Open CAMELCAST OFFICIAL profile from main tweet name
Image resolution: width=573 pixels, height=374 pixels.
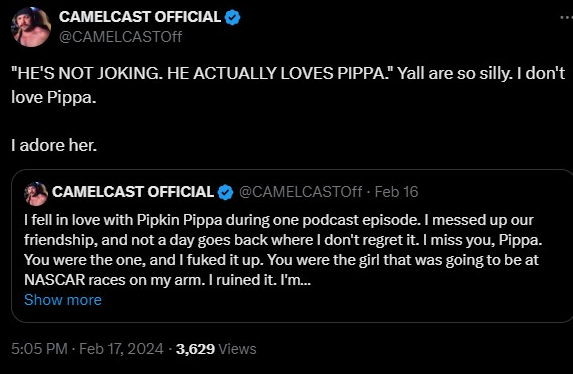coord(140,17)
